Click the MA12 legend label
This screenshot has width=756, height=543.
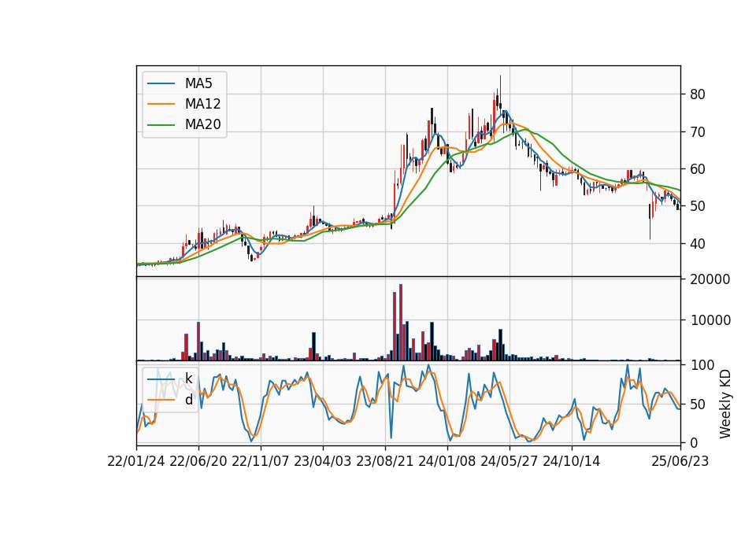coord(202,104)
